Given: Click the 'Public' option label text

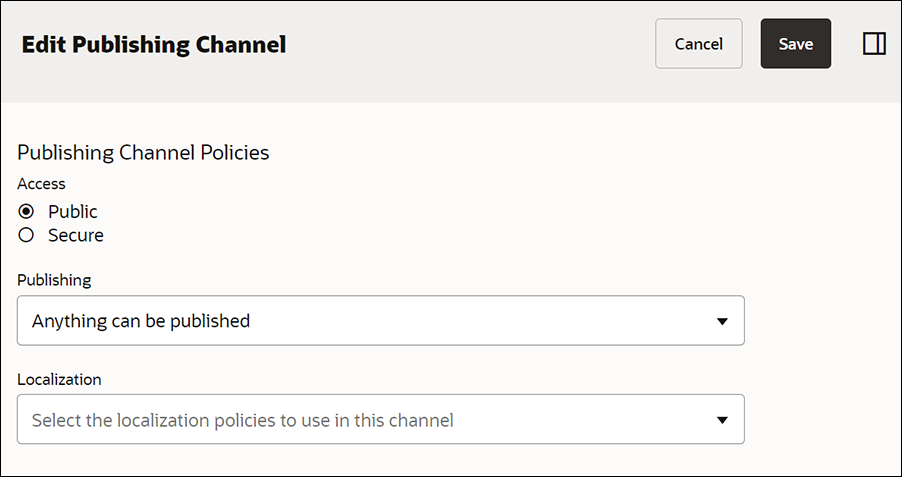Looking at the screenshot, I should pos(73,212).
